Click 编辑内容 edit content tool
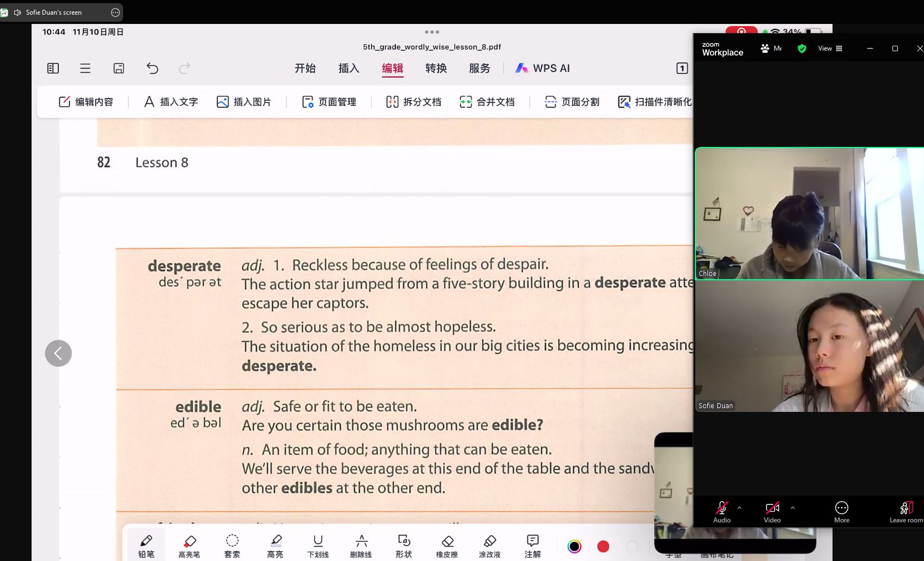This screenshot has width=924, height=561. click(x=86, y=102)
